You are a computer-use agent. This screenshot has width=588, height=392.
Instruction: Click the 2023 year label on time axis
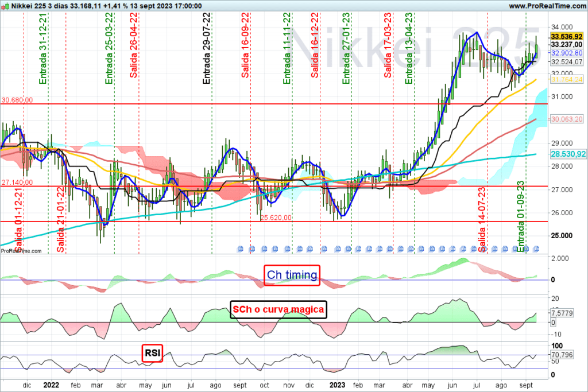pos(337,385)
